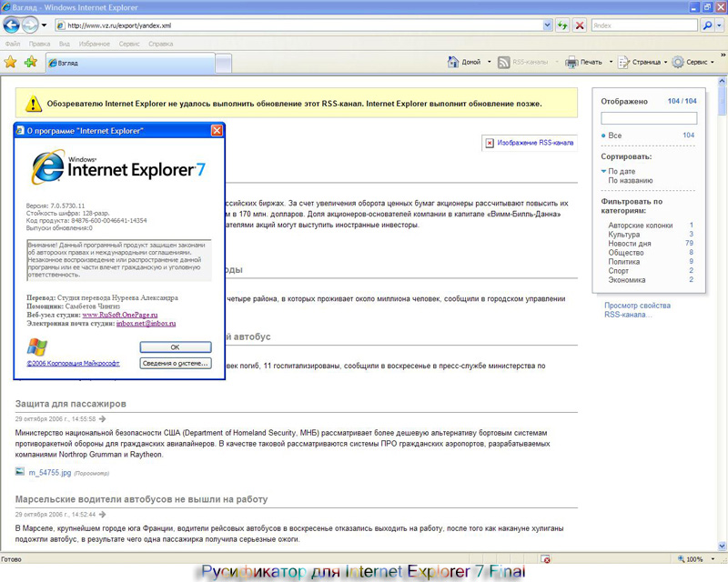
Task: Open the Избранное menu
Action: [x=95, y=44]
